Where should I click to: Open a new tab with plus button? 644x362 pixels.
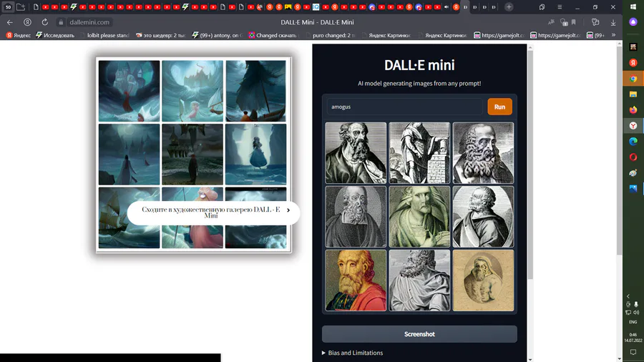[x=509, y=7]
